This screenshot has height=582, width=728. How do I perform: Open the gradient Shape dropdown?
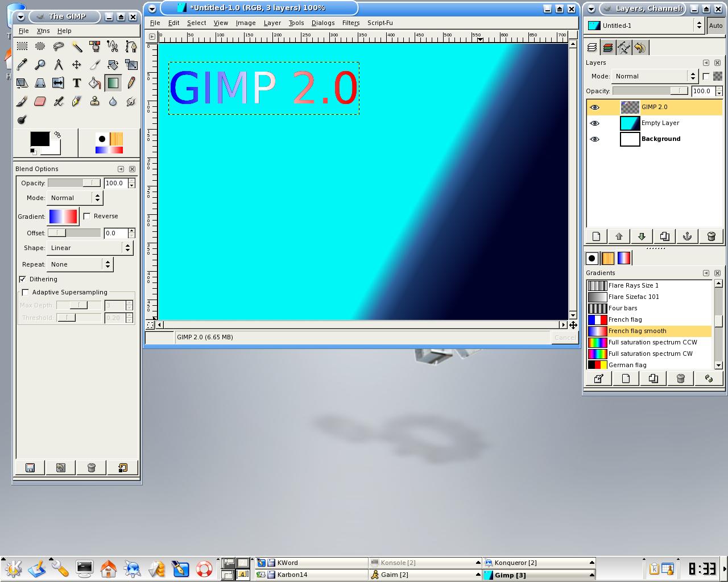pos(90,248)
